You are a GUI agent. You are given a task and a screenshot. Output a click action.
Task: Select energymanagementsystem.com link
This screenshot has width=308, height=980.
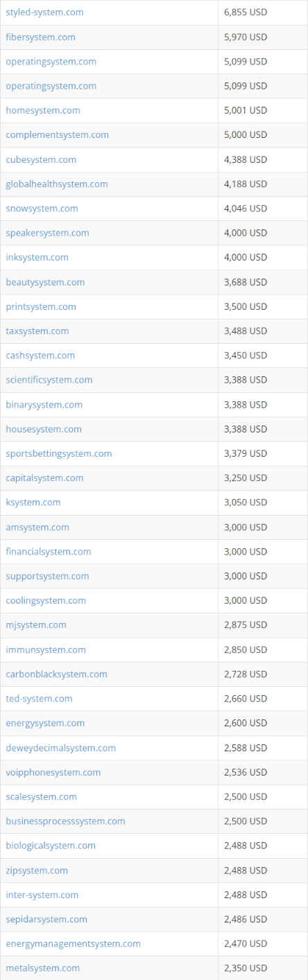[73, 943]
